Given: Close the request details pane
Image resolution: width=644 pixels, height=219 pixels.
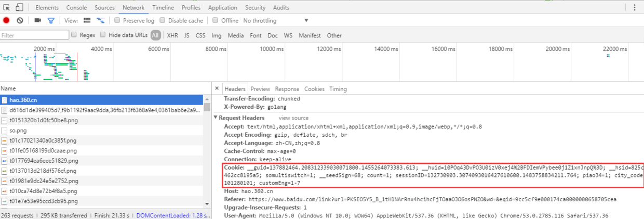Looking at the screenshot, I should 217,89.
